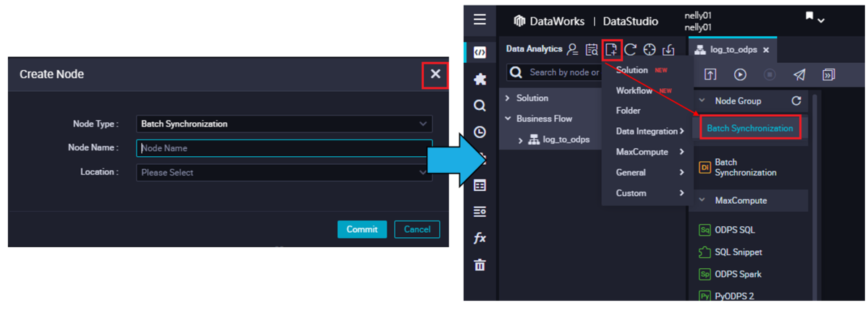The width and height of the screenshot is (868, 313).
Task: Open the hamburger menu in DataWorks
Action: tap(480, 20)
